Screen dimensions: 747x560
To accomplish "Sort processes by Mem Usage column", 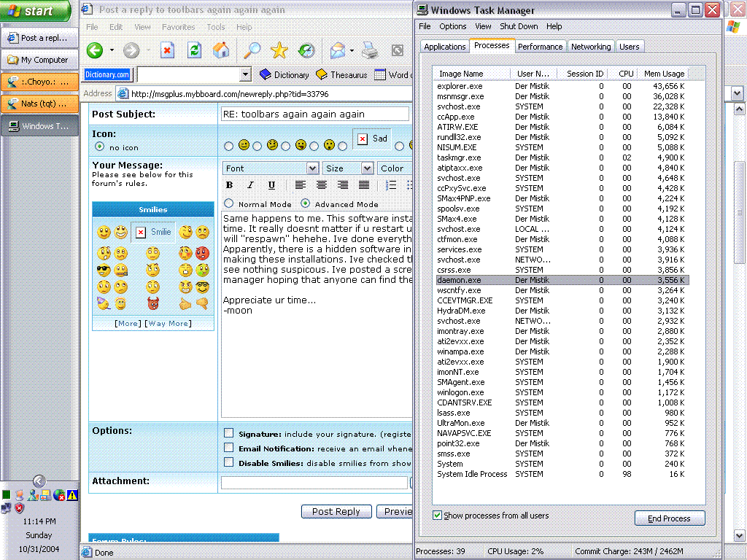I will click(x=663, y=74).
